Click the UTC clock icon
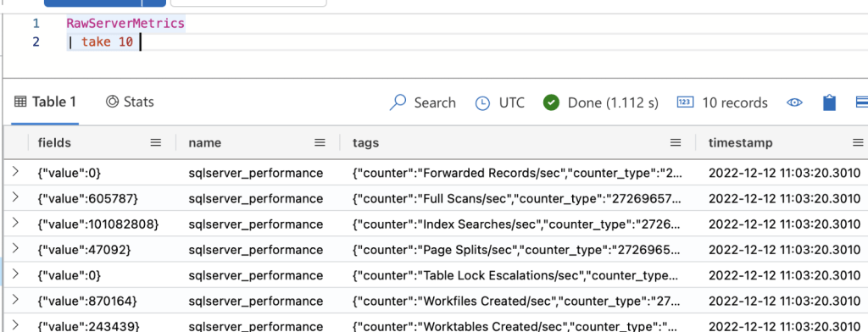Image resolution: width=868 pixels, height=332 pixels. (x=482, y=103)
